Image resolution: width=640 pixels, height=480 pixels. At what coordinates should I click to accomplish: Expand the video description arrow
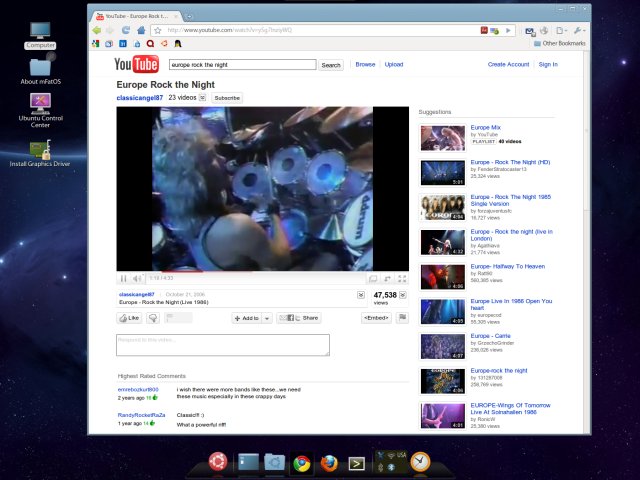[x=361, y=295]
